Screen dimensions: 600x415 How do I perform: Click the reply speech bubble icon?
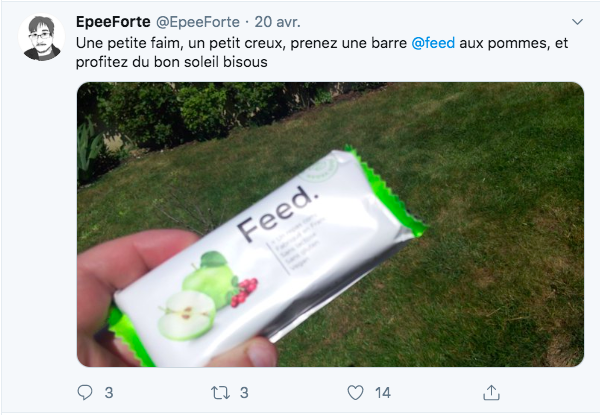(x=85, y=392)
